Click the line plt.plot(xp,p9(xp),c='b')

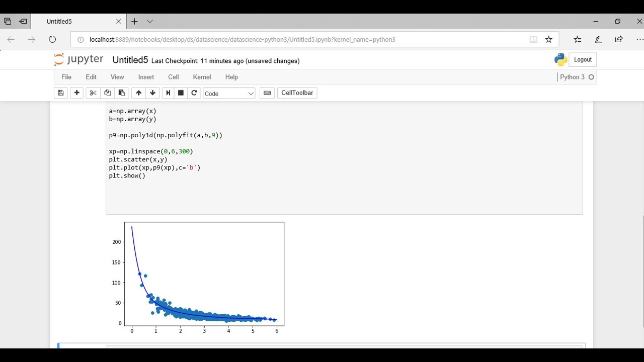point(154,167)
